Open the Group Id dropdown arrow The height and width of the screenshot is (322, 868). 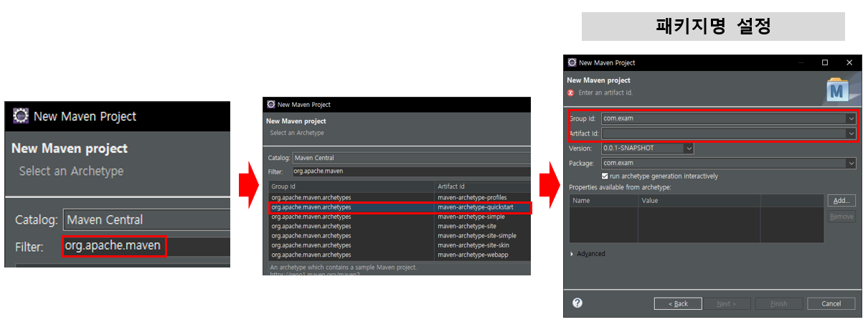[851, 118]
